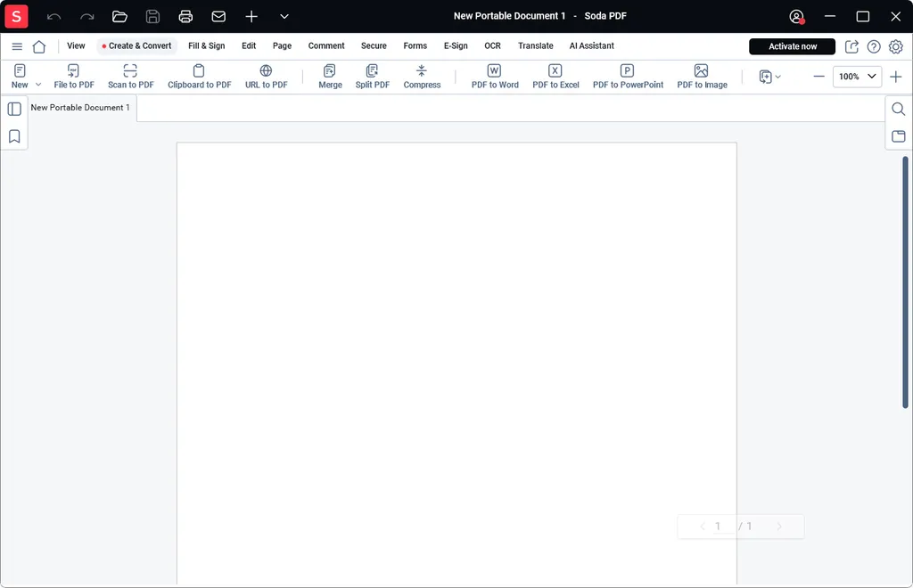Open the Edit tab
913x588 pixels.
click(x=249, y=46)
